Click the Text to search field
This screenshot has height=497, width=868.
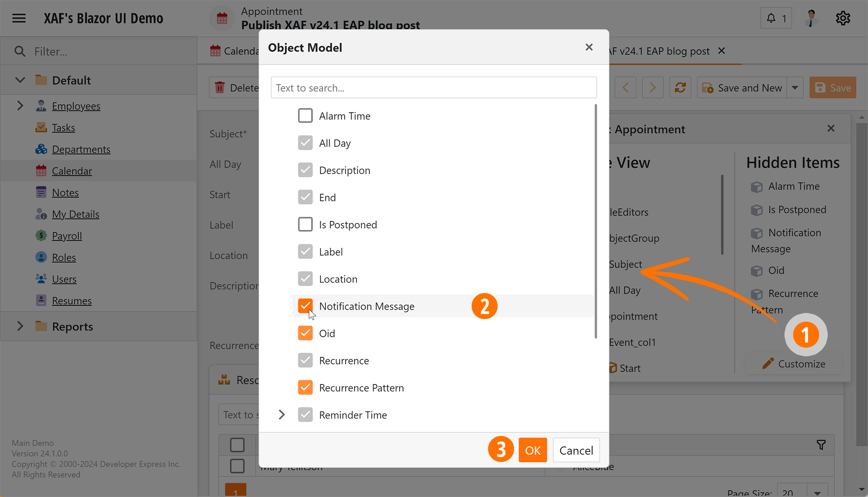[x=434, y=88]
